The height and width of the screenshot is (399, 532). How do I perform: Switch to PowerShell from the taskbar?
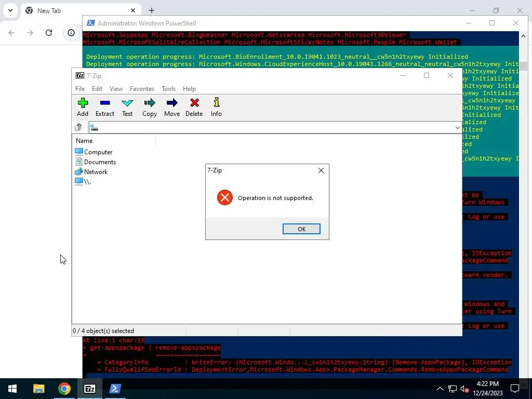click(115, 389)
